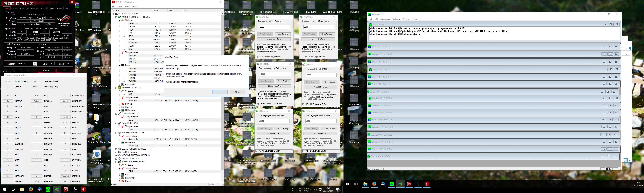Switch to the Memory tab in CPU-Z
Viewport: 644px width, 193px height.
click(x=34, y=9)
